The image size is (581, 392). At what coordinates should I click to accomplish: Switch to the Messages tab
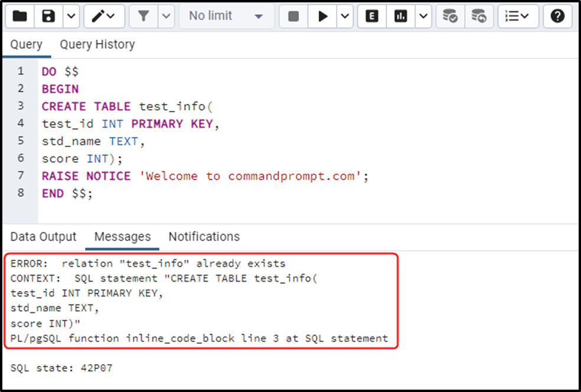(122, 236)
